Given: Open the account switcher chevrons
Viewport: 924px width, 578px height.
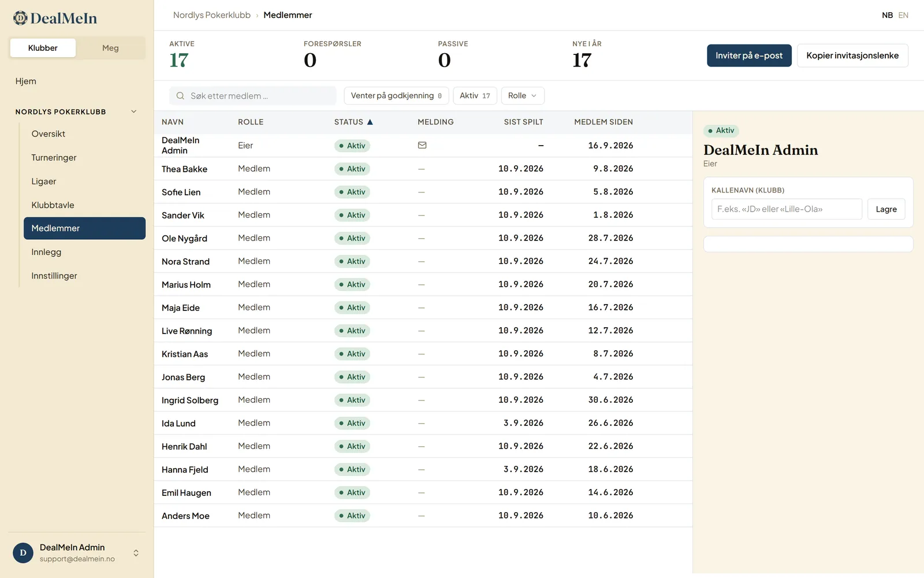Looking at the screenshot, I should 136,553.
